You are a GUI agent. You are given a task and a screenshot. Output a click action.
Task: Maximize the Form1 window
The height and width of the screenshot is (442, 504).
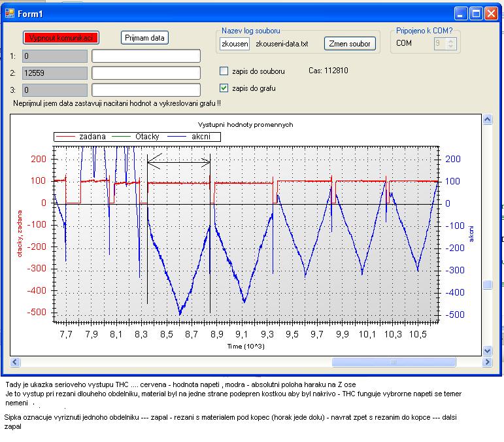(477, 14)
